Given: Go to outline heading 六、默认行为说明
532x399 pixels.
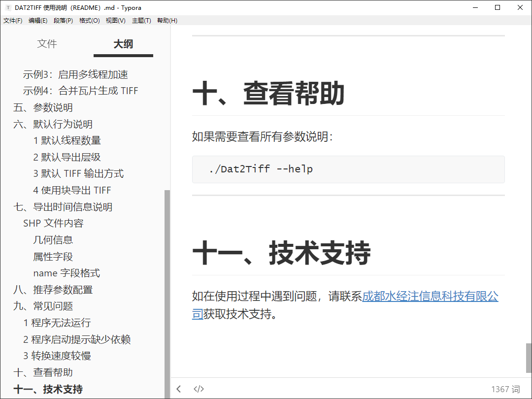Looking at the screenshot, I should coord(53,124).
